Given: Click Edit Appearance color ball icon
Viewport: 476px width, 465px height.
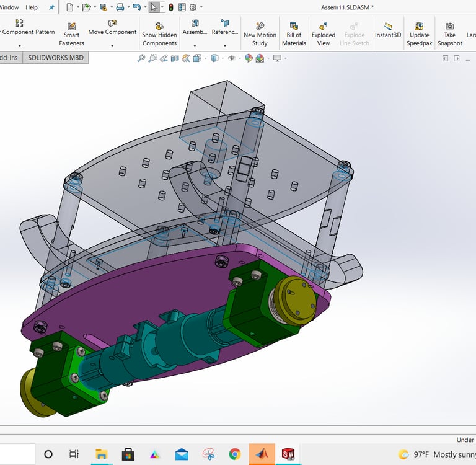Looking at the screenshot, I should click(249, 58).
